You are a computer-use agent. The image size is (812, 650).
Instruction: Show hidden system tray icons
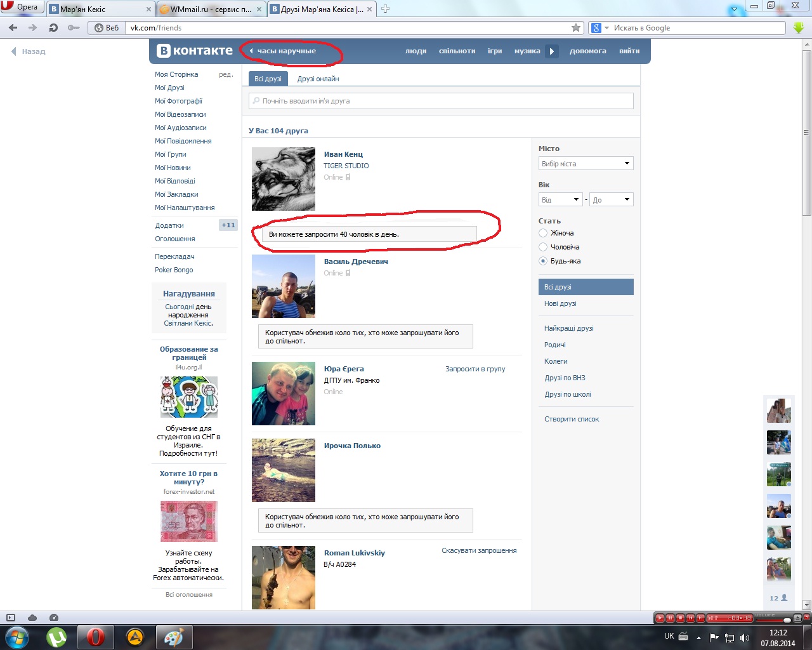[698, 637]
